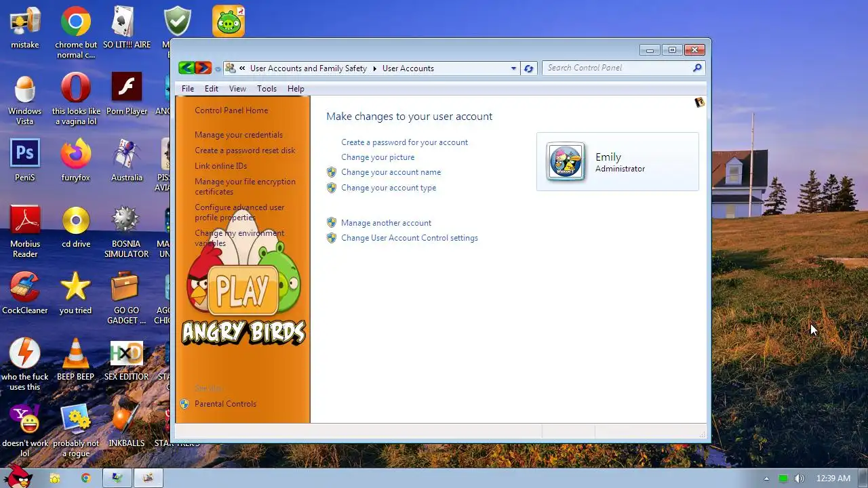Select the last open taskbar window button
Image resolution: width=868 pixels, height=488 pixels.
click(x=148, y=478)
